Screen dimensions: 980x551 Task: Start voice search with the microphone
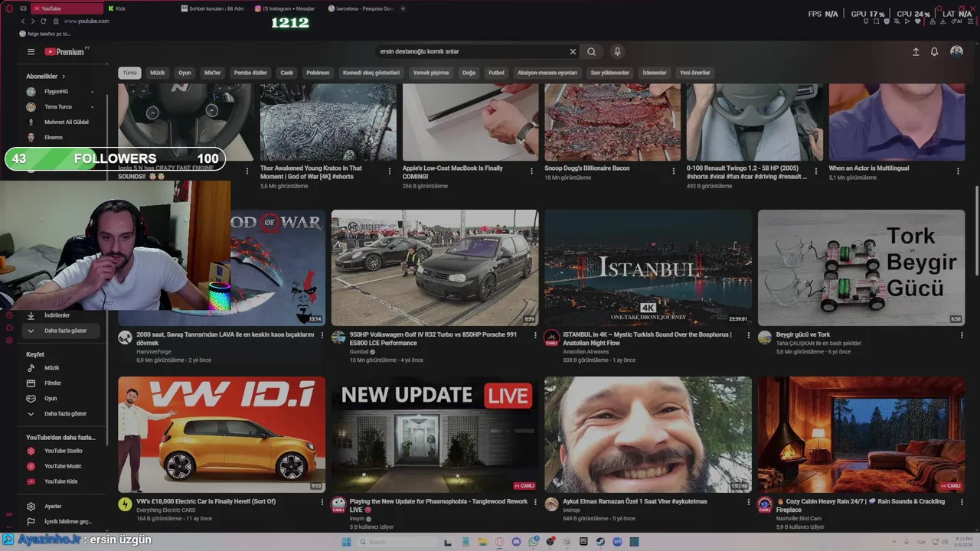pyautogui.click(x=617, y=51)
